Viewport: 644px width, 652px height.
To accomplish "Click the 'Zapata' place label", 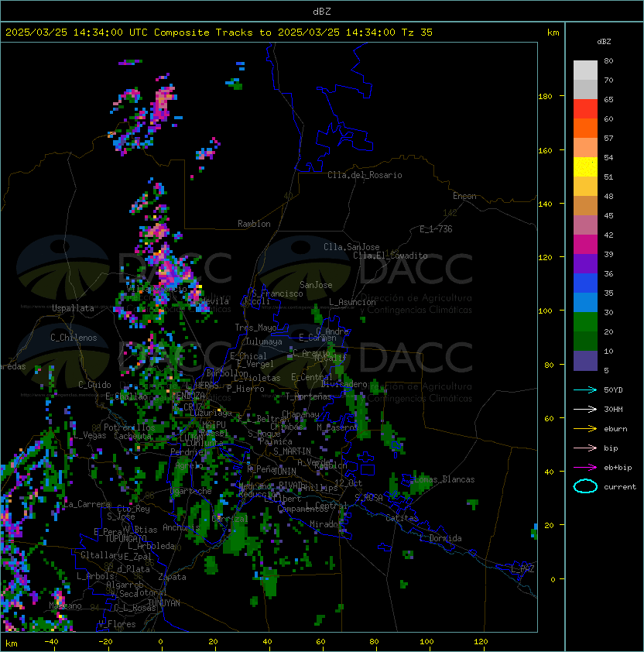I will 172,577.
